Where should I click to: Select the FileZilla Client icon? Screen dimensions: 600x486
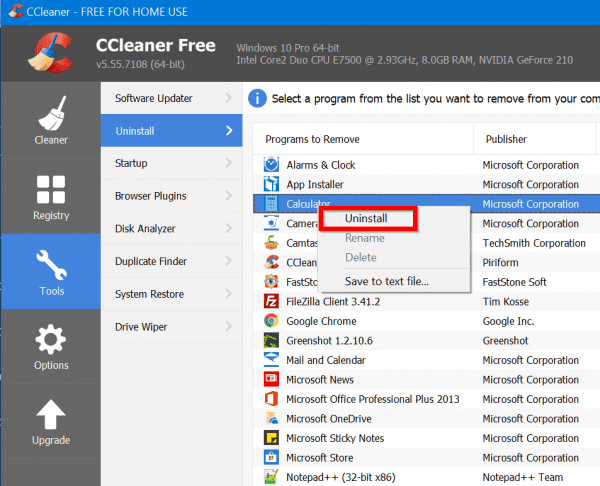[x=270, y=301]
